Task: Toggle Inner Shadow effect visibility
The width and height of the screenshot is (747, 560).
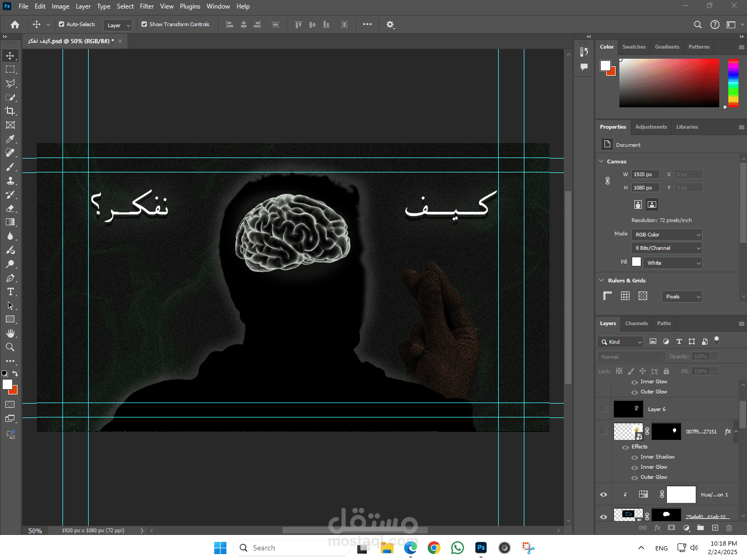Action: click(634, 458)
